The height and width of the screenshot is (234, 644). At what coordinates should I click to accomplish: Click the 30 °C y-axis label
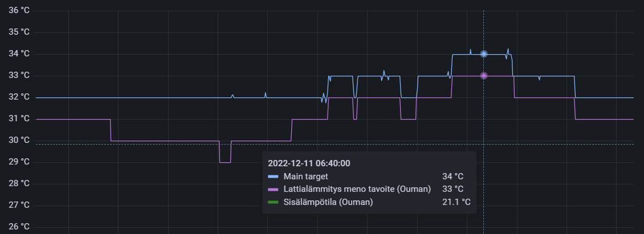pyautogui.click(x=19, y=141)
